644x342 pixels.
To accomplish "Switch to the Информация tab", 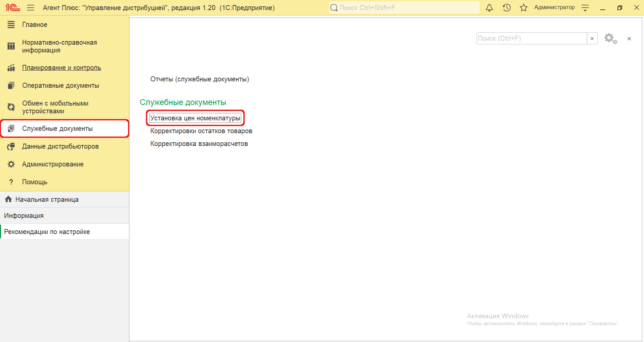I will 24,216.
